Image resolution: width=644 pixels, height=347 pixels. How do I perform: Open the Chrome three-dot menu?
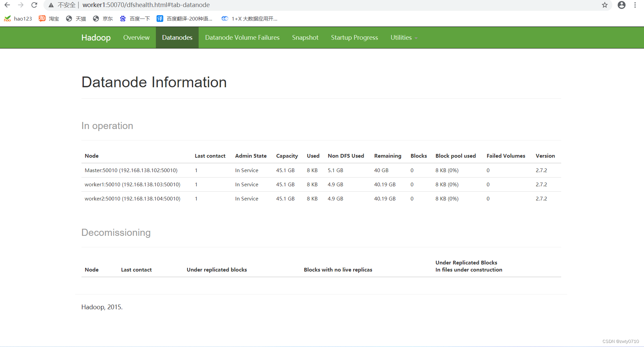635,5
